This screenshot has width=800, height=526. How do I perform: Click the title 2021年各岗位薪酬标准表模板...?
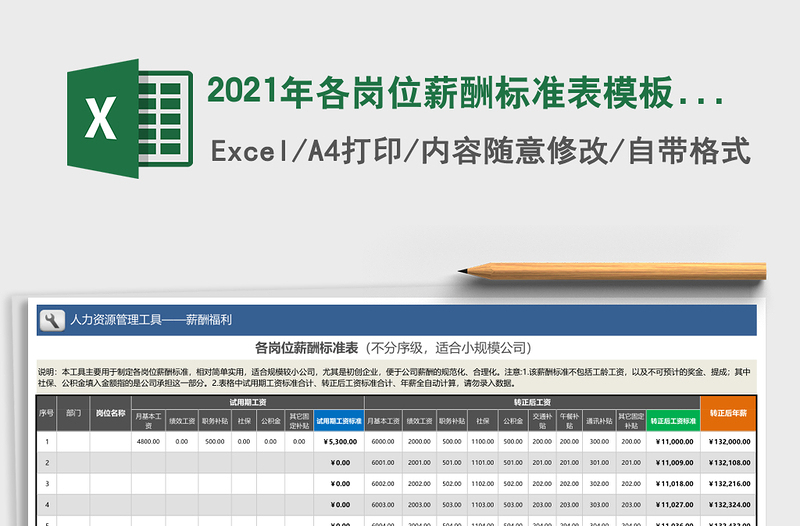tap(465, 93)
